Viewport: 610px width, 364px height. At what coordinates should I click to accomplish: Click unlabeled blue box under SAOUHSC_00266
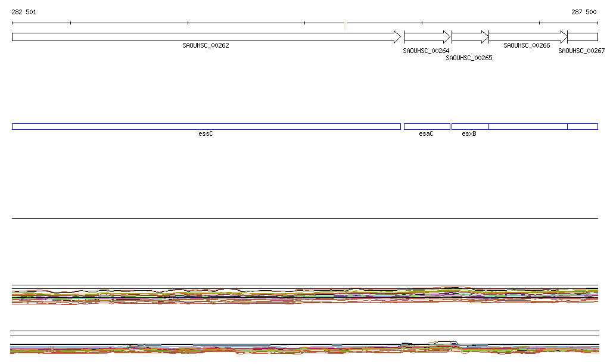pyautogui.click(x=528, y=126)
